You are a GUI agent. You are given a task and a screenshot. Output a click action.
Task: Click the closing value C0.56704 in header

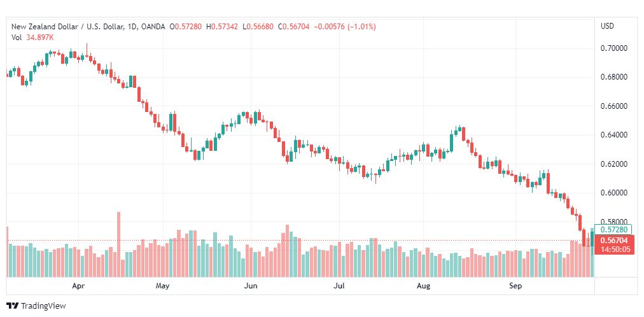(x=295, y=27)
